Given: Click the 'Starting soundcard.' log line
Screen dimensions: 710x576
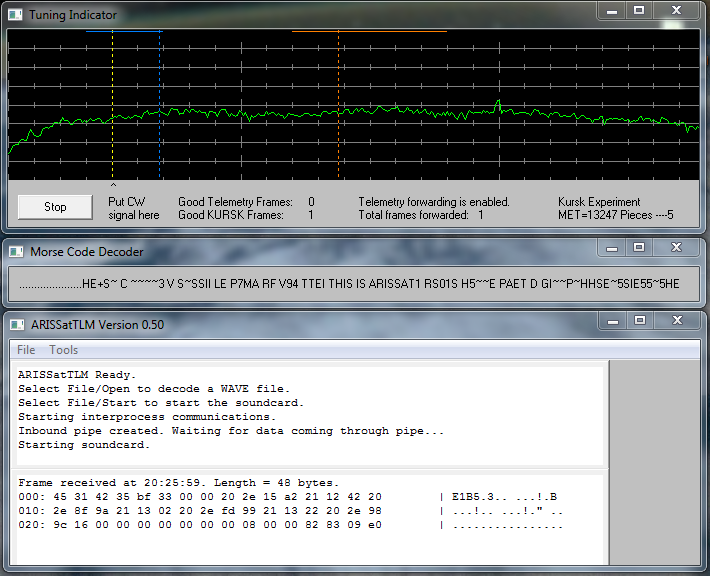Looking at the screenshot, I should click(x=84, y=445).
